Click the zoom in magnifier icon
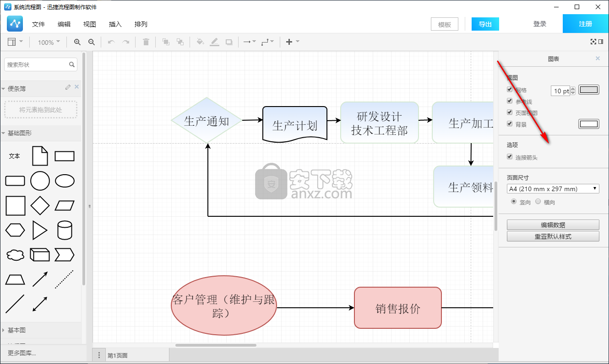This screenshot has width=609, height=364. coord(77,42)
